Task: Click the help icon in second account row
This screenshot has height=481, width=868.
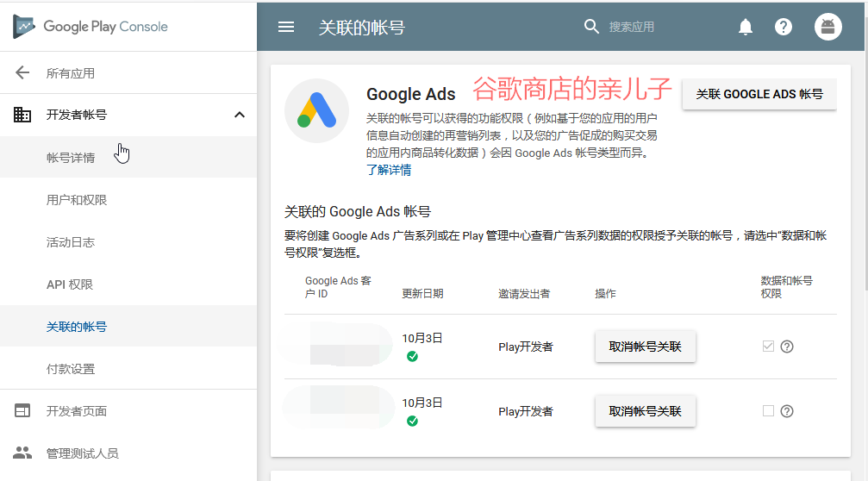Action: pyautogui.click(x=786, y=411)
